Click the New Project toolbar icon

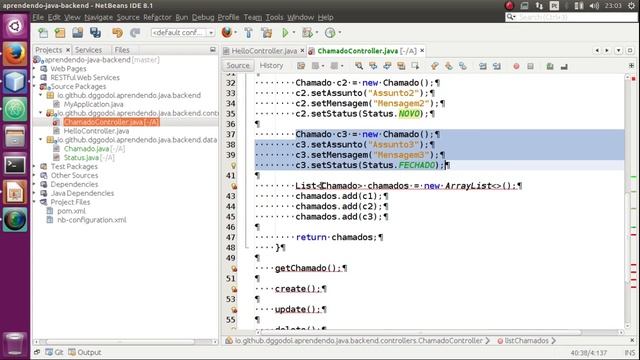click(x=60, y=33)
